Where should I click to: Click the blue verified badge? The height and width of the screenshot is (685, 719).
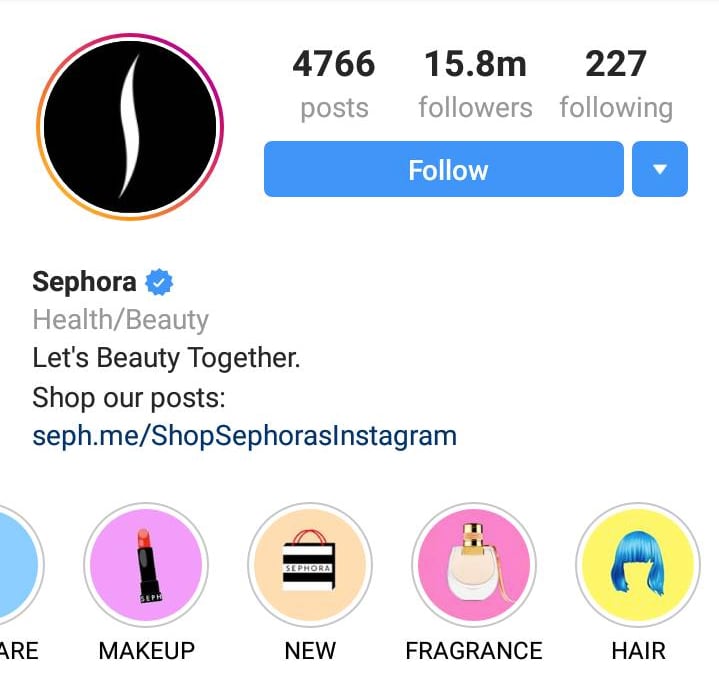pos(159,282)
